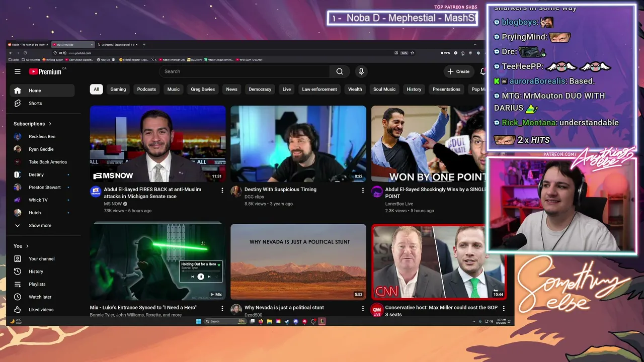Select the History filter chip
Viewport: 644px width, 362px height.
pos(414,89)
